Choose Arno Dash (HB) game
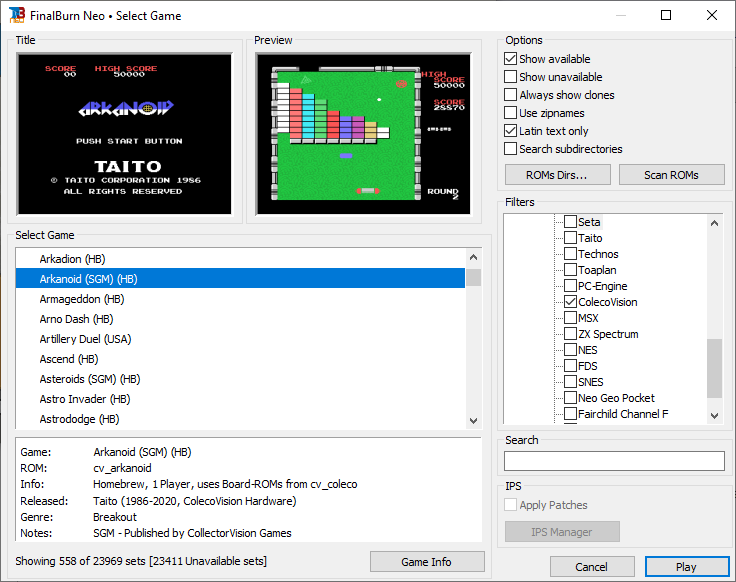Screen dimensions: 736x582 241,319
